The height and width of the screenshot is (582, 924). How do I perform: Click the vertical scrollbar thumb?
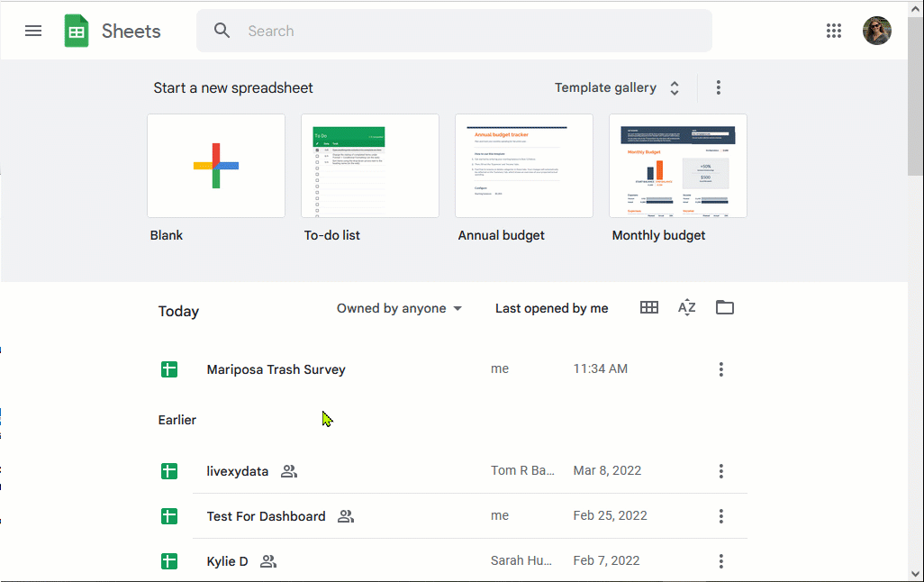pos(915,95)
